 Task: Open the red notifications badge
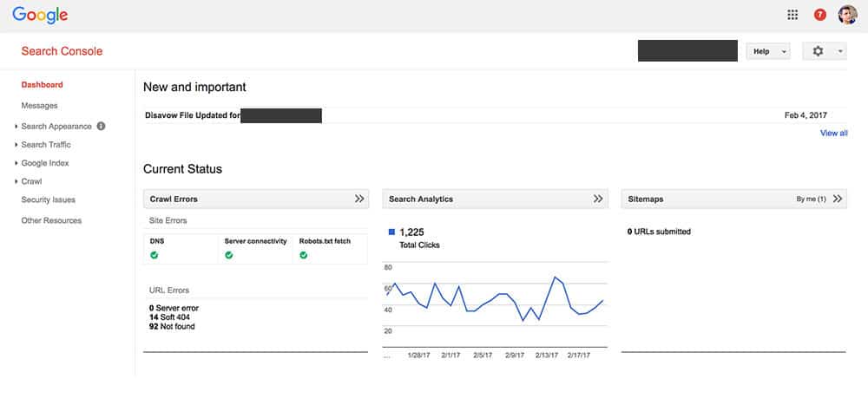click(820, 15)
